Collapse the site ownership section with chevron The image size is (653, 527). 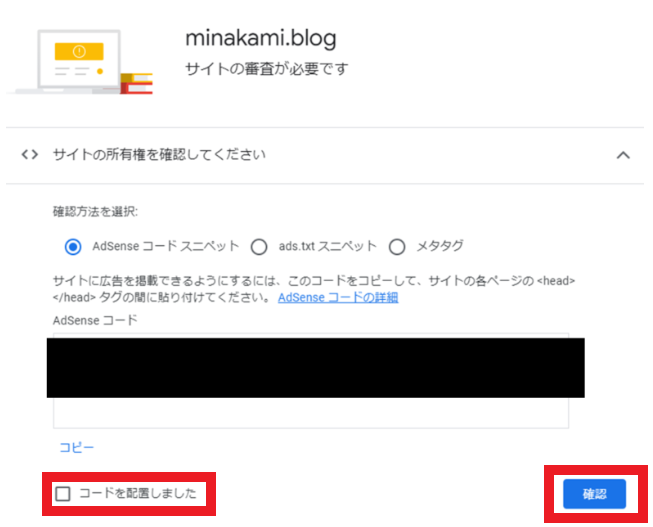tap(623, 155)
